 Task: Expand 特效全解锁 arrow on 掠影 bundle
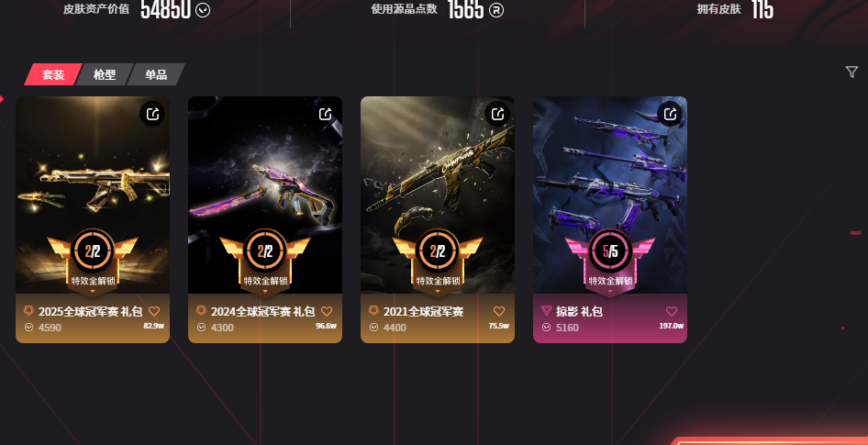click(610, 291)
